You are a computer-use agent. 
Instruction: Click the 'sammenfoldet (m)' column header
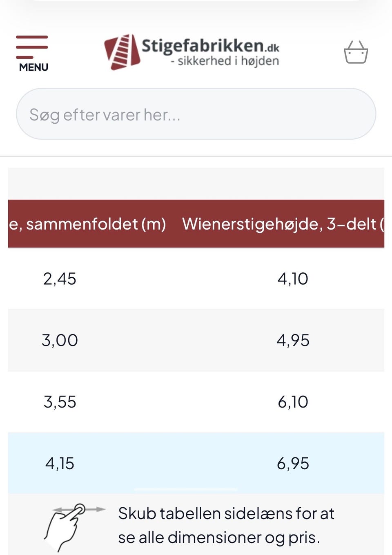pos(87,224)
